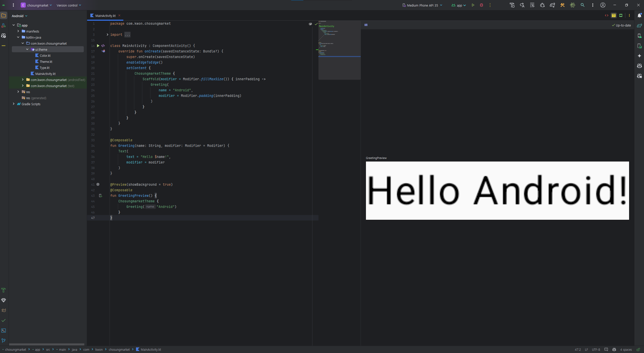Viewport: 644px width, 353px height.
Task: Click the chosungmarket breadcrumb in bottom navigation bar
Action: tap(15, 349)
